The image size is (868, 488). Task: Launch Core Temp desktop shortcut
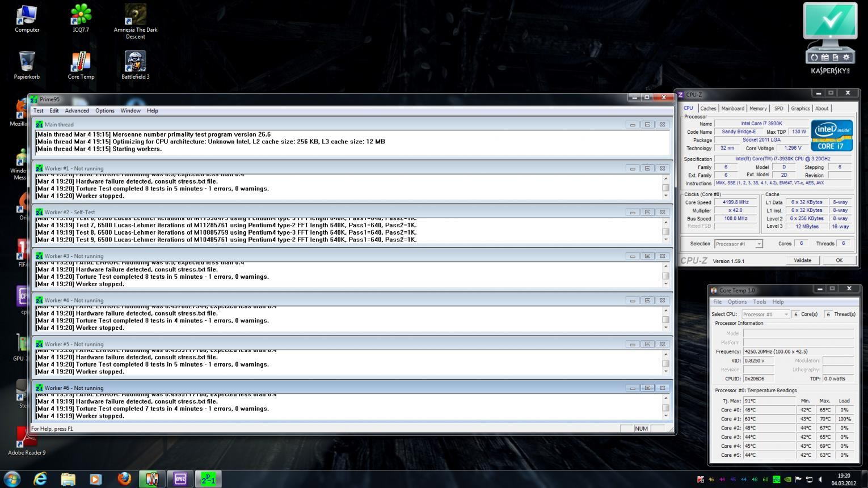(81, 65)
